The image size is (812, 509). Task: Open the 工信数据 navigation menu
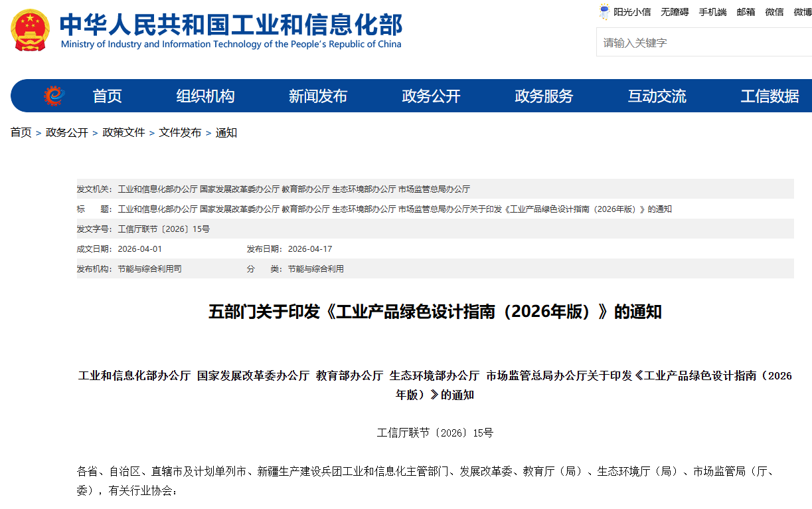770,96
